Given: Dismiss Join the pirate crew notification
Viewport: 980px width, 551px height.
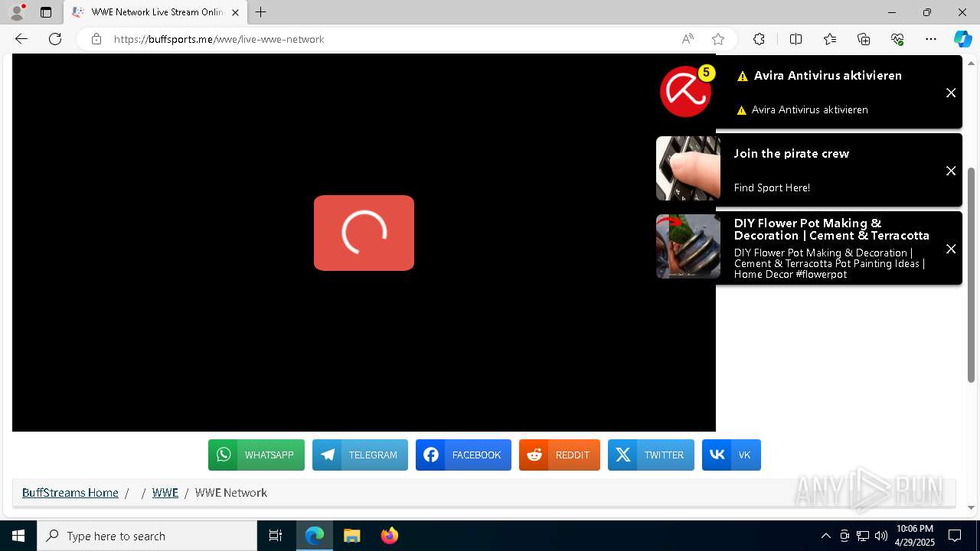Looking at the screenshot, I should tap(951, 171).
